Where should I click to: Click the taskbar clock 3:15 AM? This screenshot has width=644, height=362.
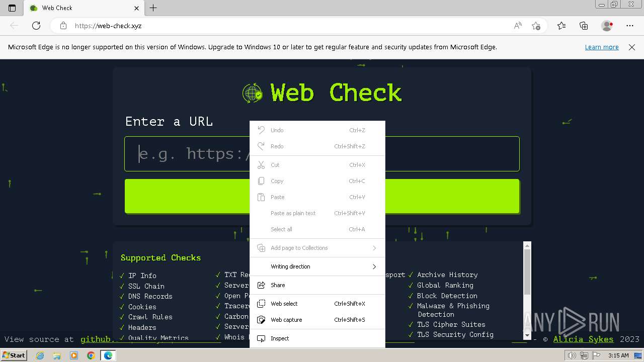(618, 355)
